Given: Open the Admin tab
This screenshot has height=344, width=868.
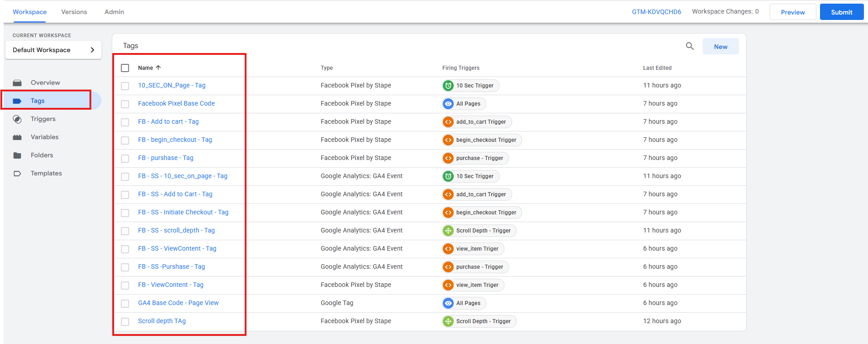Looking at the screenshot, I should [114, 12].
